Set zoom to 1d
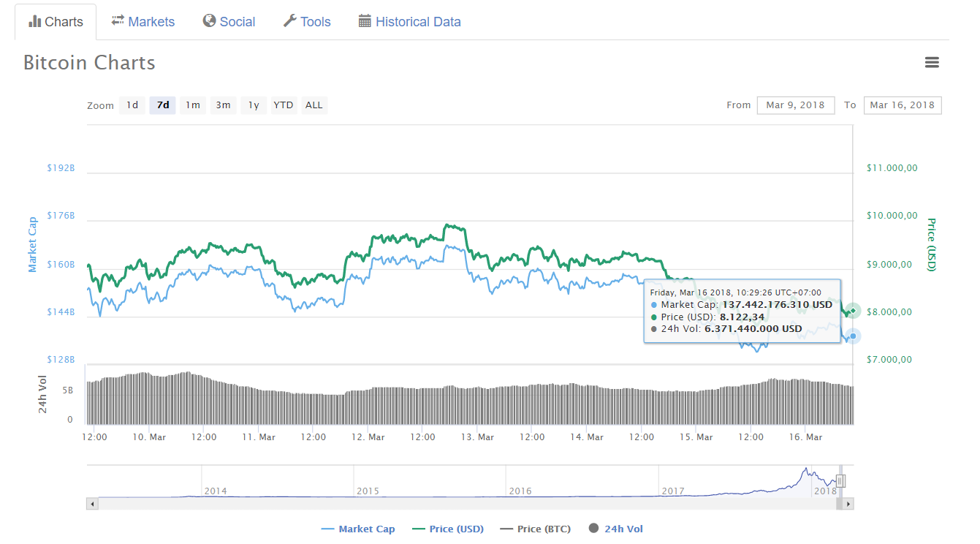This screenshot has height=544, width=980. [x=132, y=105]
